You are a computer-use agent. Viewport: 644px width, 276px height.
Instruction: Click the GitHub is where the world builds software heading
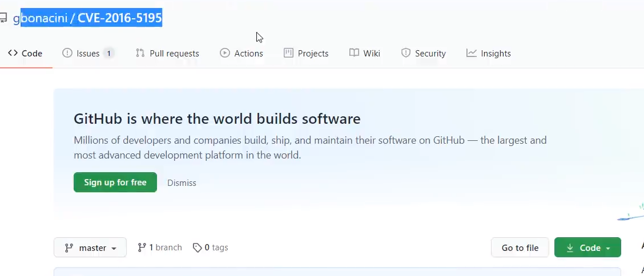(x=218, y=119)
